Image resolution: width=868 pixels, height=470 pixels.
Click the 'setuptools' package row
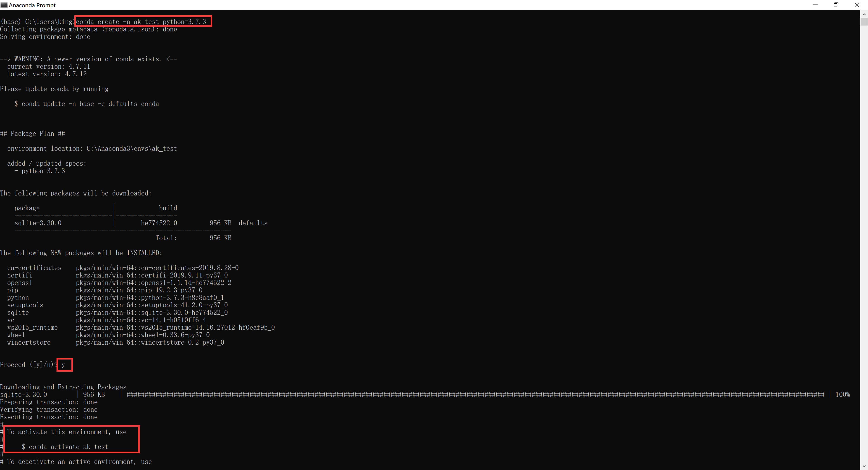[118, 305]
